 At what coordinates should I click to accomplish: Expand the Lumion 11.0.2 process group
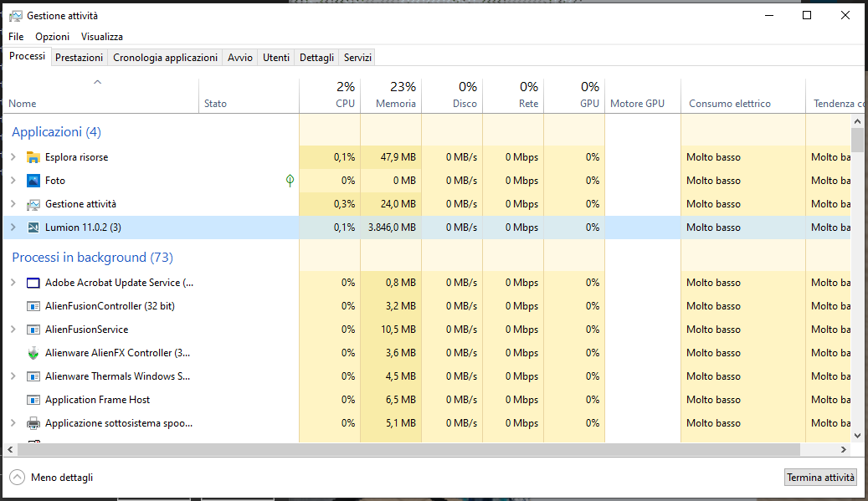(x=13, y=227)
